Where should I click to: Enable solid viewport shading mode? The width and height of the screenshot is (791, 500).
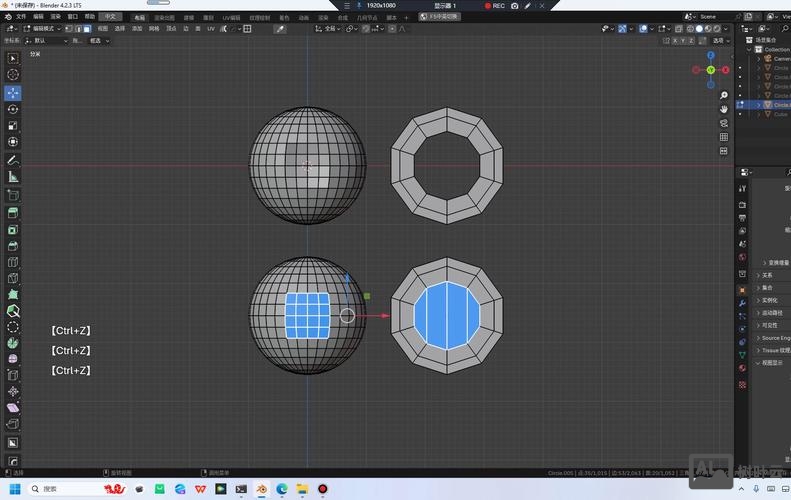click(x=700, y=29)
